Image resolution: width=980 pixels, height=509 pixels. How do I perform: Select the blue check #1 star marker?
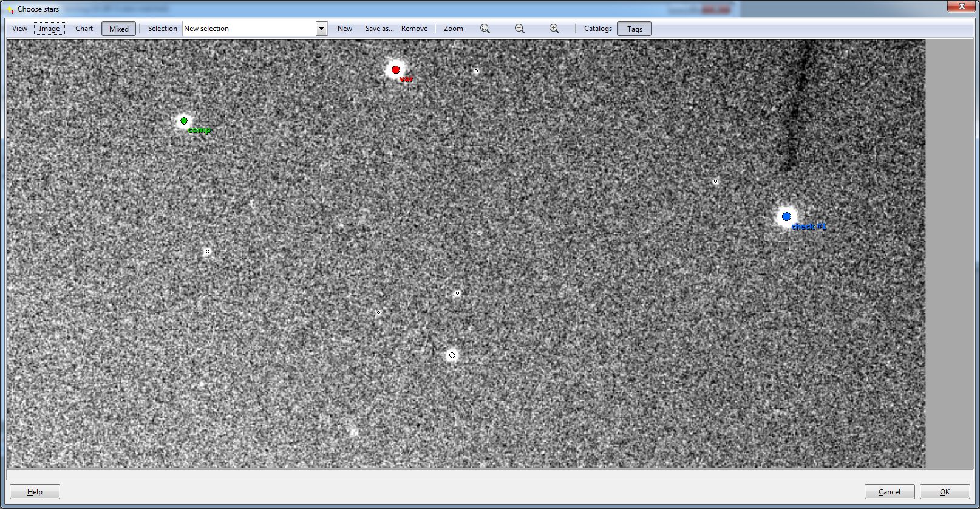coord(786,216)
